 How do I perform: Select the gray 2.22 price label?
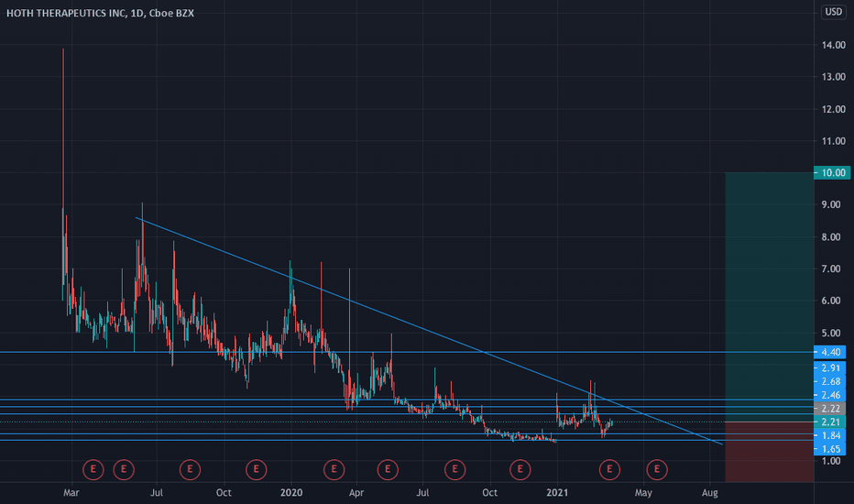(829, 408)
